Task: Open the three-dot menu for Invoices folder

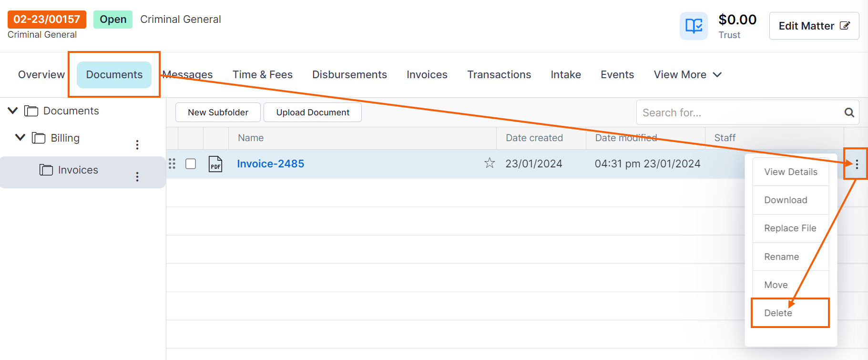Action: click(137, 177)
